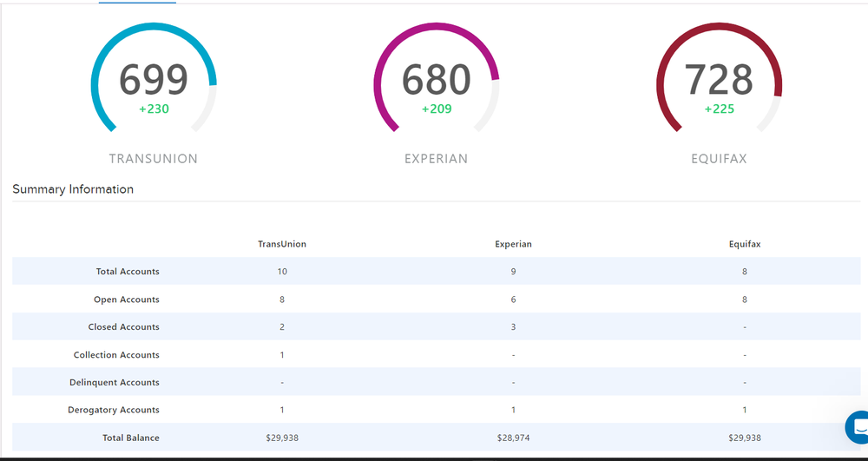This screenshot has height=461, width=868.
Task: Select the Total Balance row label
Action: coord(131,438)
